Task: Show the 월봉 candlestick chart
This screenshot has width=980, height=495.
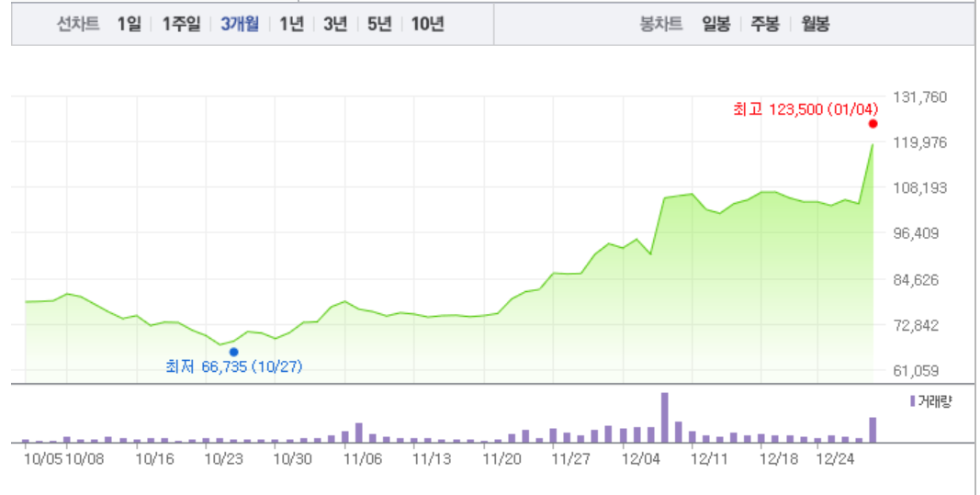Action: pyautogui.click(x=815, y=25)
